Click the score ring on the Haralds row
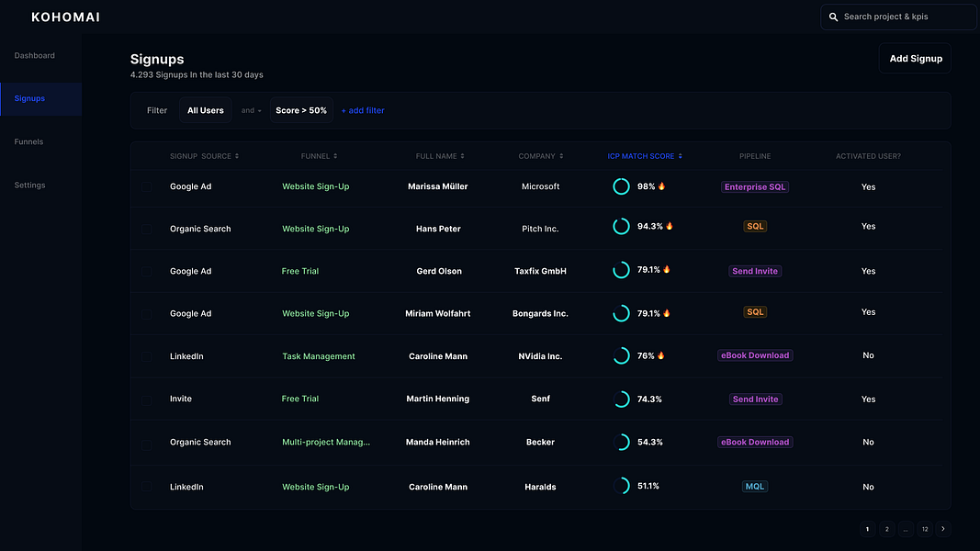Viewport: 980px width, 551px height. pos(621,486)
